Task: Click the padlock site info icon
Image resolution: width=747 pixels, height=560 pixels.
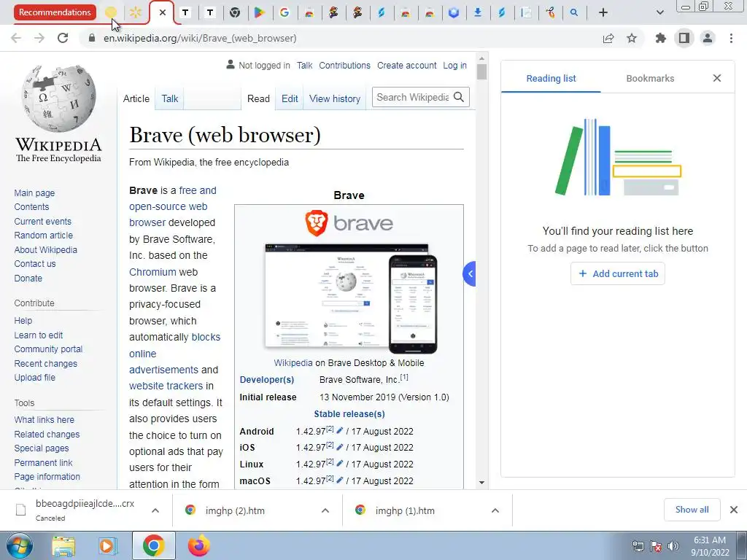Action: (92, 38)
